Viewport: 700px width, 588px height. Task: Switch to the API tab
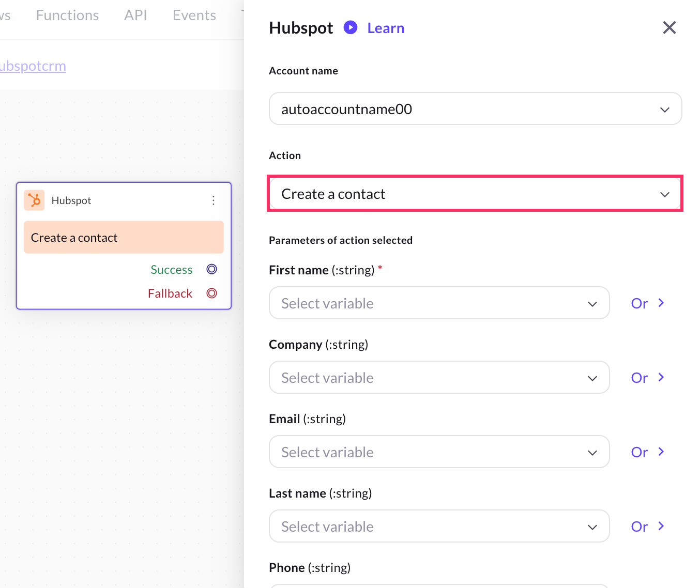pos(135,16)
